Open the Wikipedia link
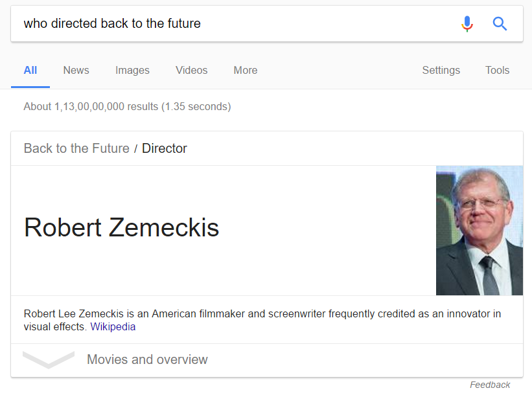 pyautogui.click(x=113, y=327)
